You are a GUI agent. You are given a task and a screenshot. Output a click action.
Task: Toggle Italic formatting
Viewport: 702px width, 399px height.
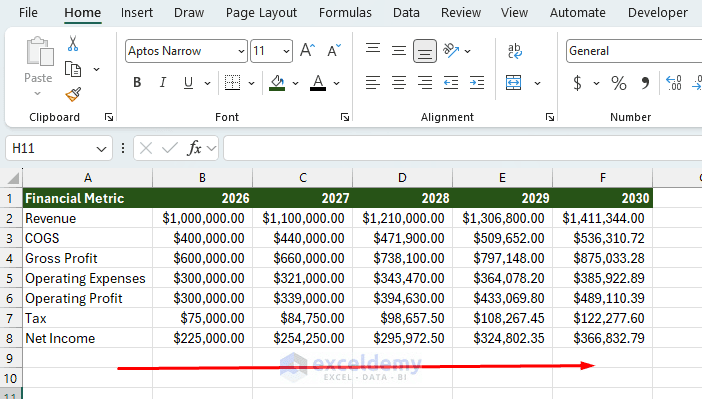[163, 82]
